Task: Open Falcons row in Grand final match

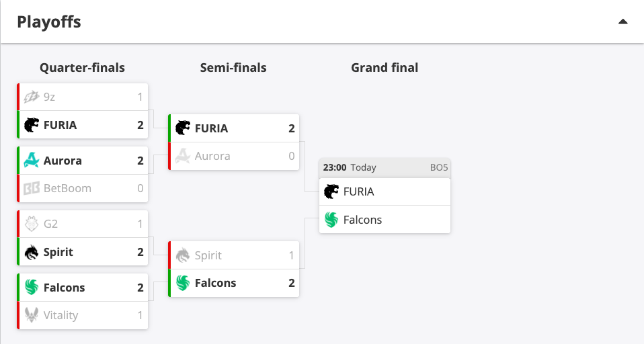Action: (385, 220)
